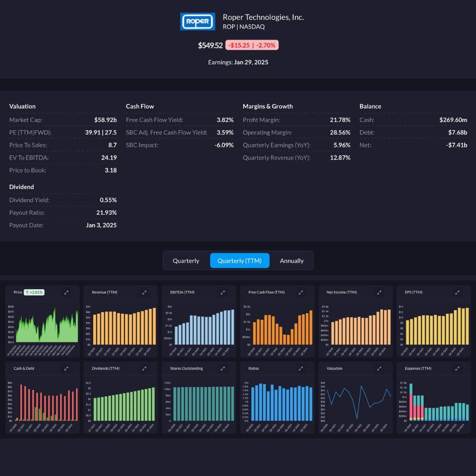Click the Cash Flow section heading
Image resolution: width=476 pixels, height=476 pixels.
(x=140, y=106)
